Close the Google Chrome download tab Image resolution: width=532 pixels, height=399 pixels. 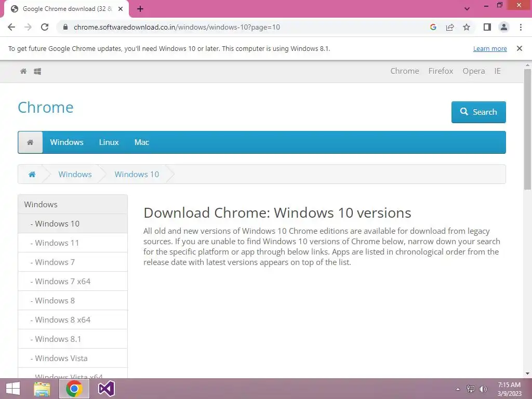(121, 9)
